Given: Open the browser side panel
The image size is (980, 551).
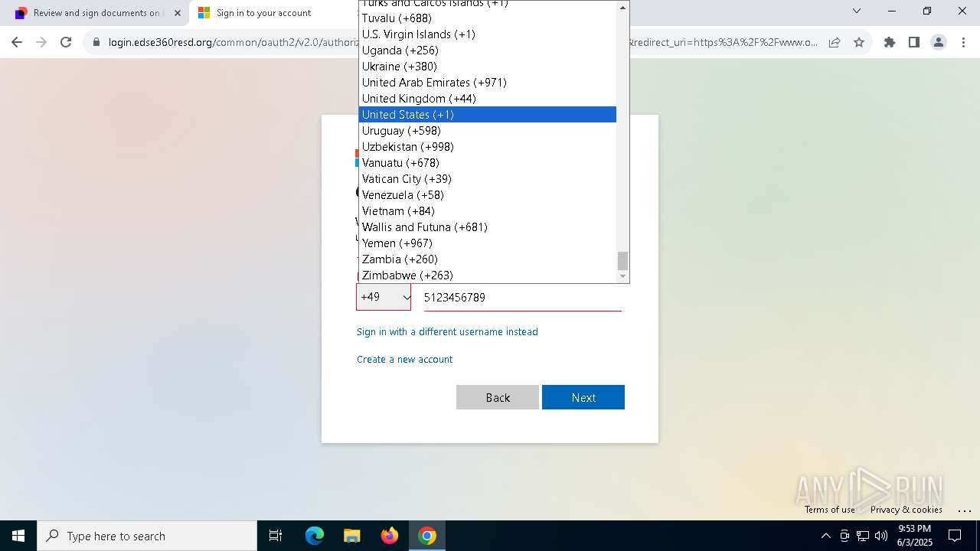Looking at the screenshot, I should coord(914,43).
